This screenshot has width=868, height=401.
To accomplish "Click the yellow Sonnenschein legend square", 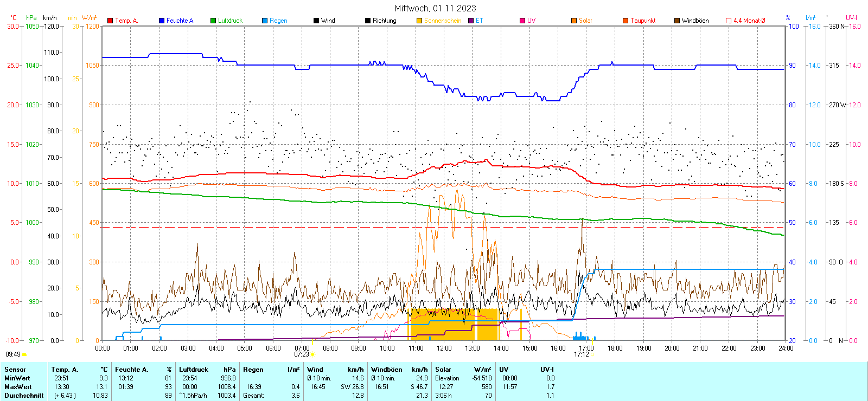I will coord(419,21).
